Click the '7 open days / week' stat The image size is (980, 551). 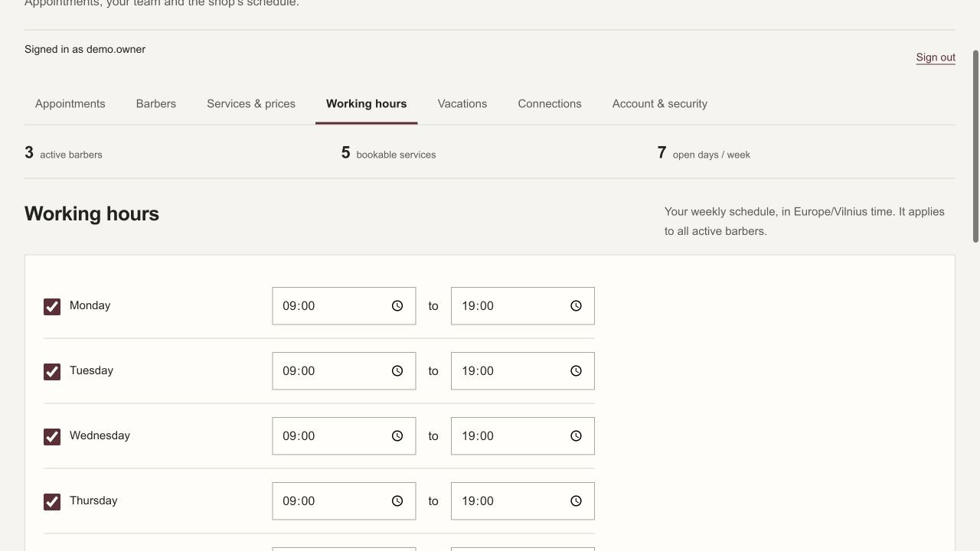pos(704,153)
